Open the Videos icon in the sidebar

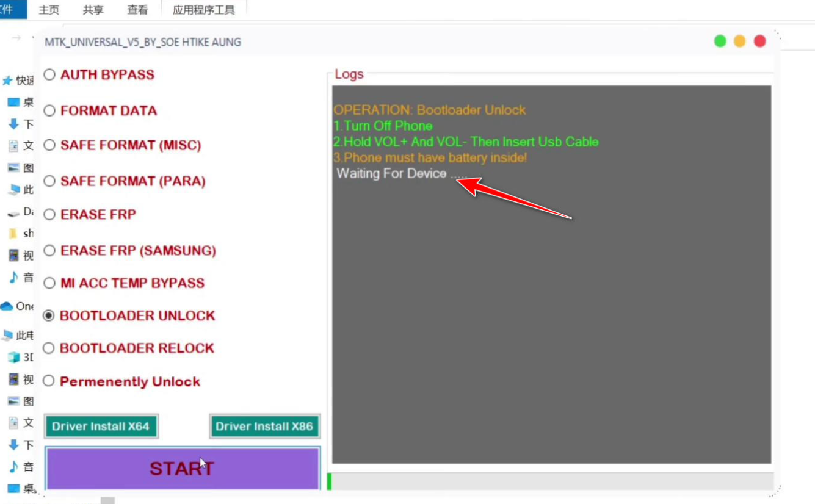13,255
